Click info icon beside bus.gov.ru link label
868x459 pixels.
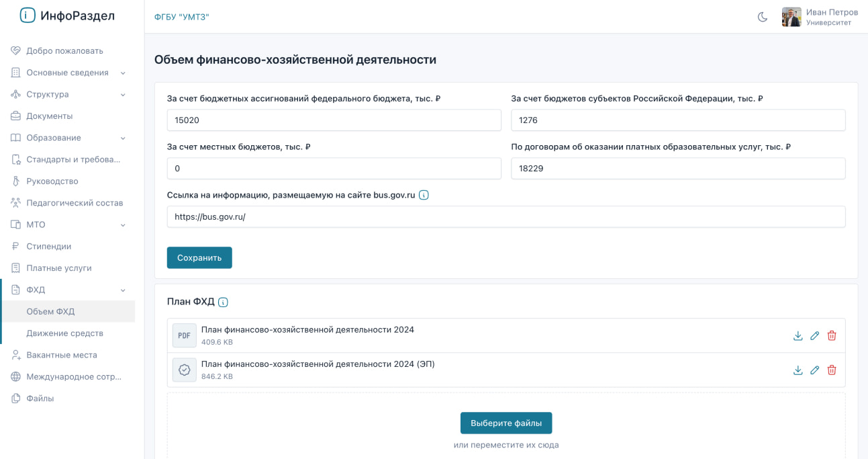[424, 196]
